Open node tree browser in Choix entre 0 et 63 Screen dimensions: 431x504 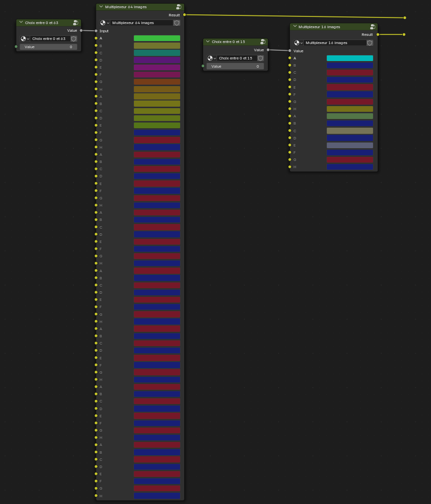25,38
